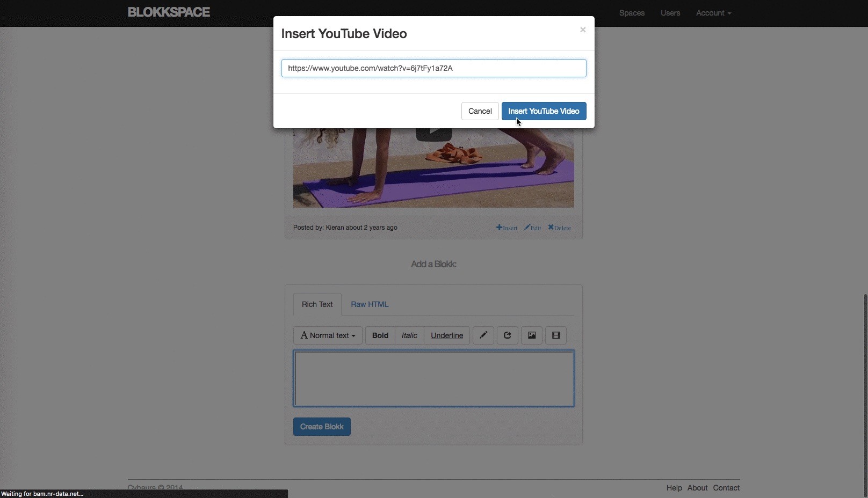Delete Kieran's posted blokk
Viewport: 868px width, 498px height.
(x=560, y=228)
